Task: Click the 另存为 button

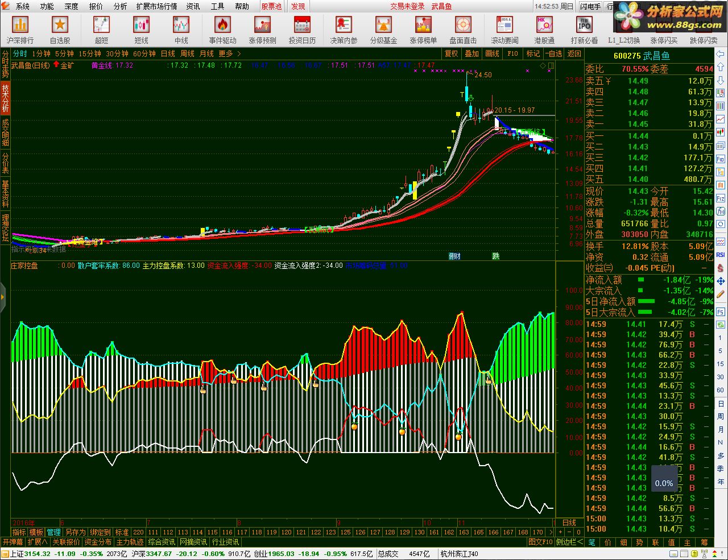Action: click(x=75, y=532)
